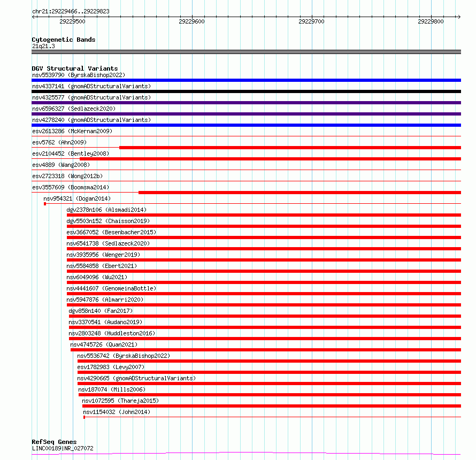The image size is (476, 460).
Task: Open variant nsv4441607 (GenomeinaBottle)
Action: (111, 288)
